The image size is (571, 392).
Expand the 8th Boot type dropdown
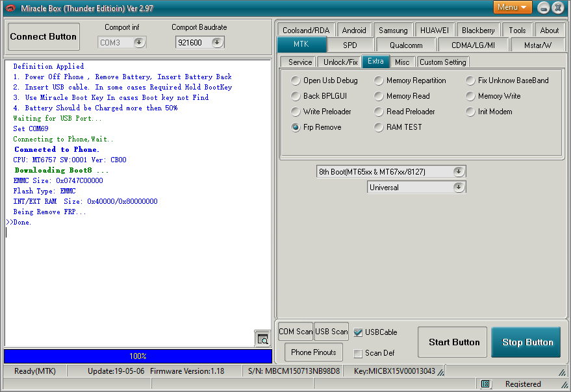click(x=459, y=171)
